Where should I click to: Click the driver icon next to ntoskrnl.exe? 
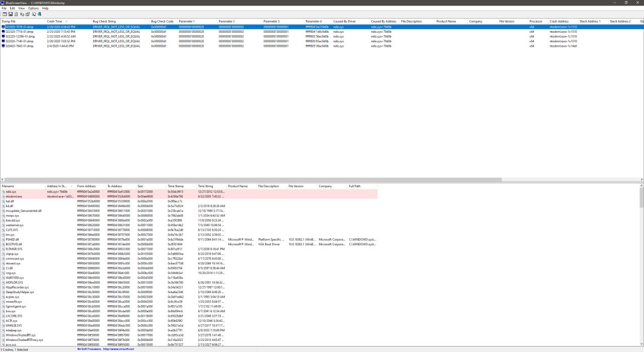pos(4,196)
